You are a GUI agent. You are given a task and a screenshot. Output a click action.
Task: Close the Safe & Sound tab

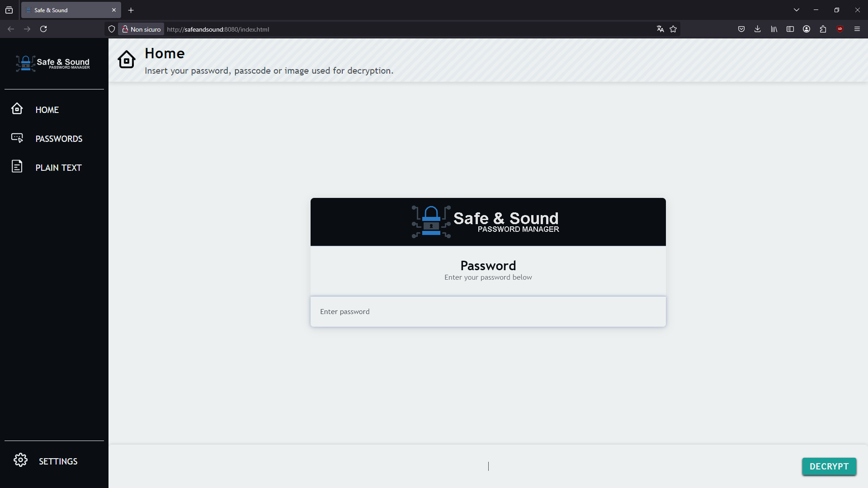114,10
